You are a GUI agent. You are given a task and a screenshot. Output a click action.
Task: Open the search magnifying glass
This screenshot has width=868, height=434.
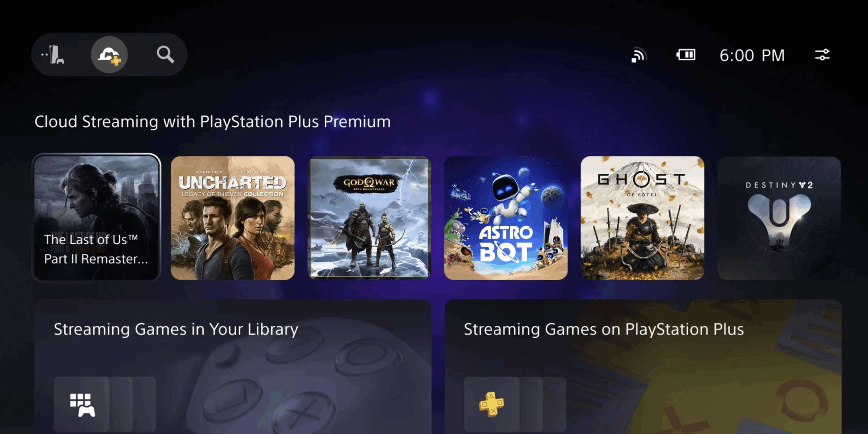pyautogui.click(x=165, y=55)
